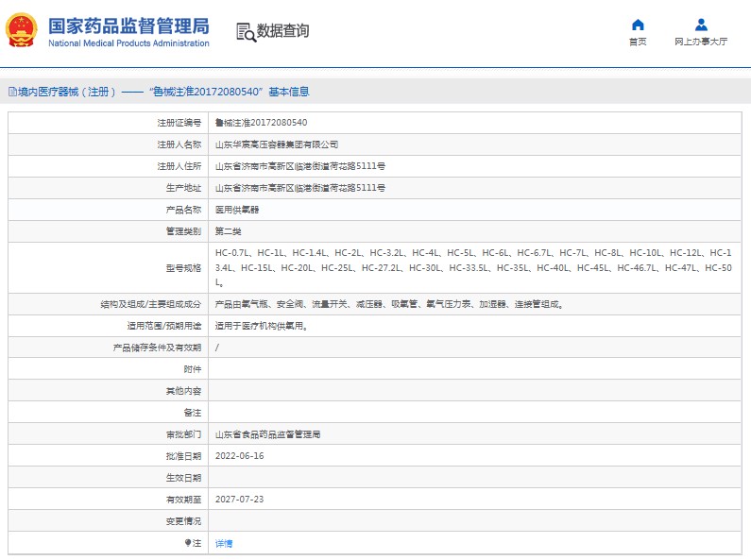Viewport: 751px width, 560px height.
Task: Click the 产品名称 label
Action: pos(183,209)
